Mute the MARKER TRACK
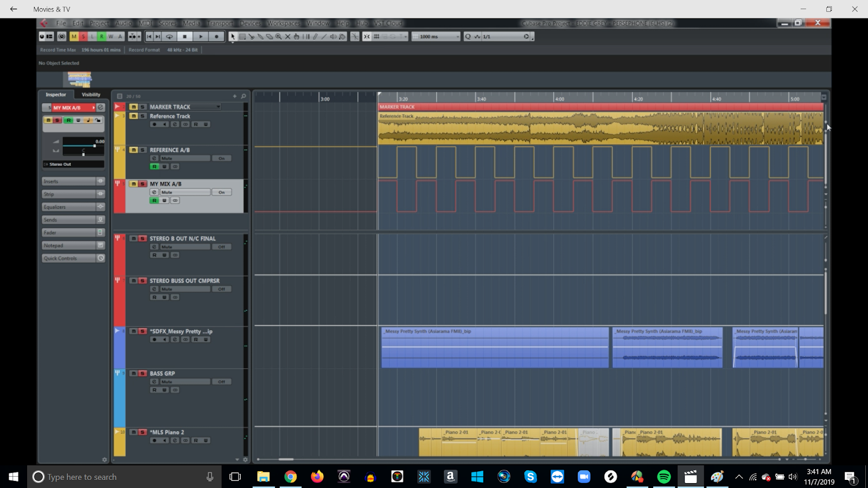 coord(133,107)
